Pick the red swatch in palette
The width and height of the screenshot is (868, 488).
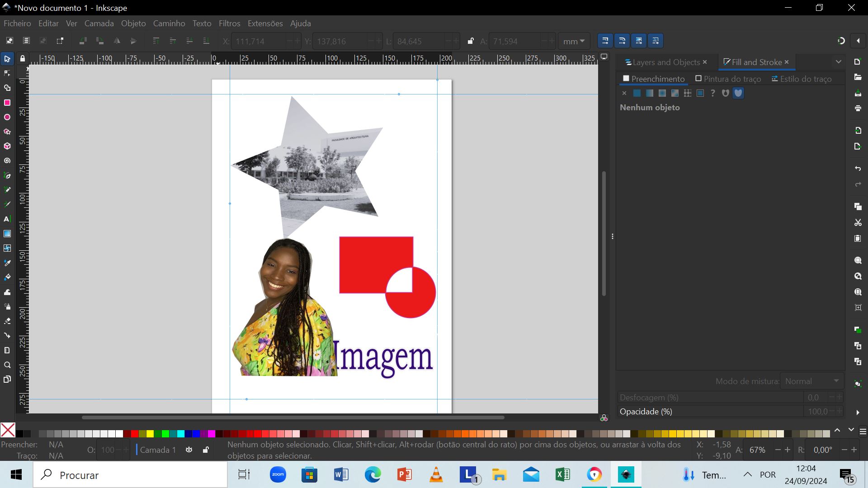(x=135, y=434)
